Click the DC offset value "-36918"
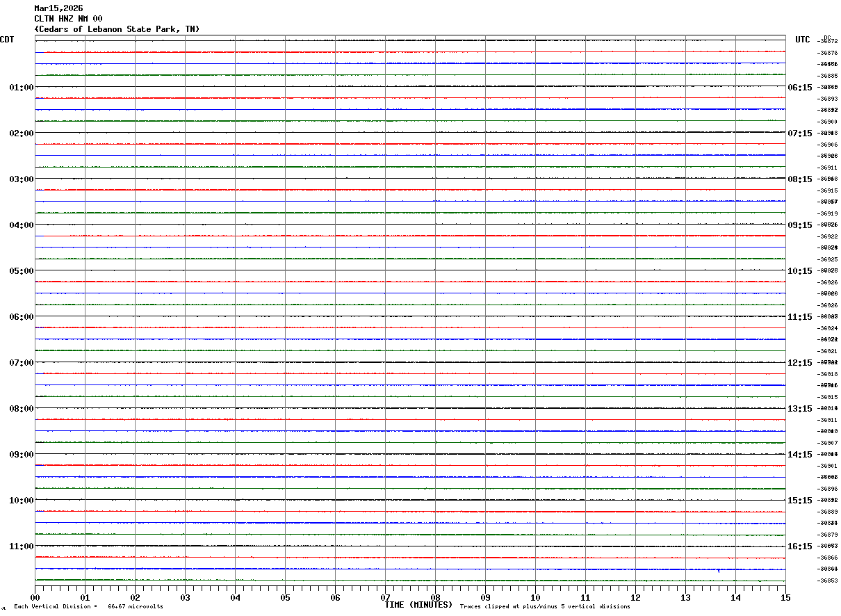Viewport: 841px width, 616px height. click(x=828, y=374)
